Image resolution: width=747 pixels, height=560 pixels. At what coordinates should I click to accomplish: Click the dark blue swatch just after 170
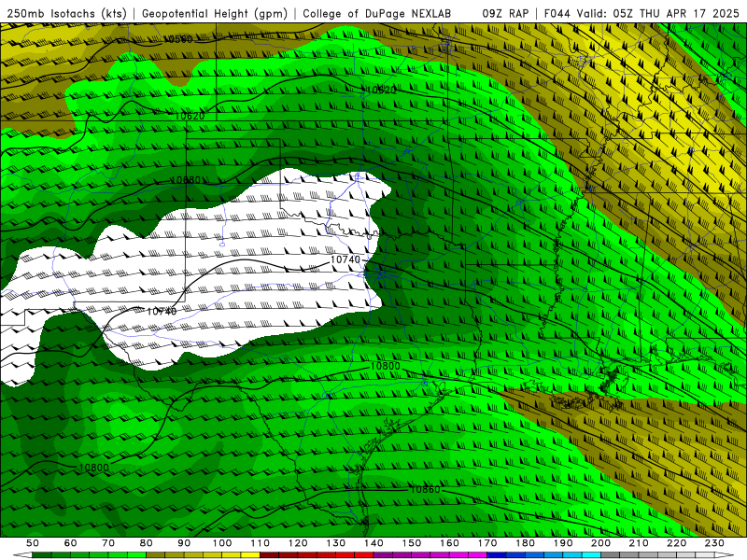pos(497,555)
